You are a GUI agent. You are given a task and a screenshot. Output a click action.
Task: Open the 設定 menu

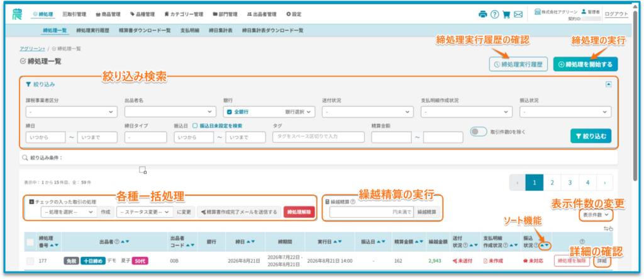pos(294,14)
